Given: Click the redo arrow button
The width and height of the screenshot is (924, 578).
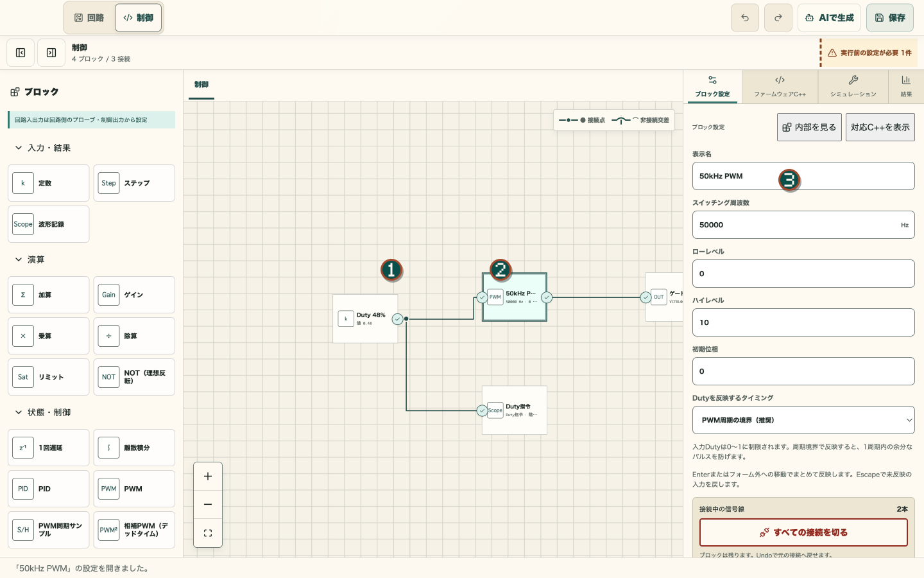Looking at the screenshot, I should 778,18.
